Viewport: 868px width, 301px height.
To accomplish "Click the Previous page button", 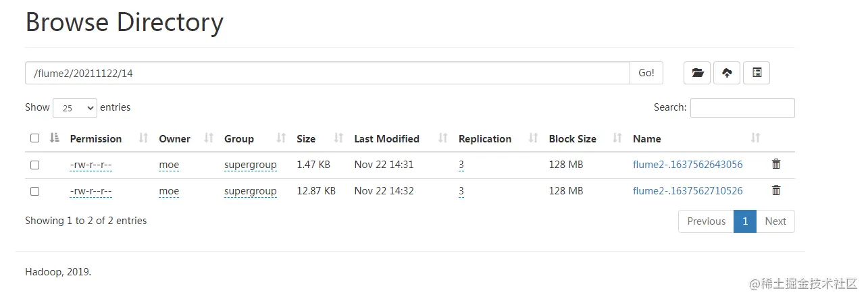I will [x=706, y=221].
